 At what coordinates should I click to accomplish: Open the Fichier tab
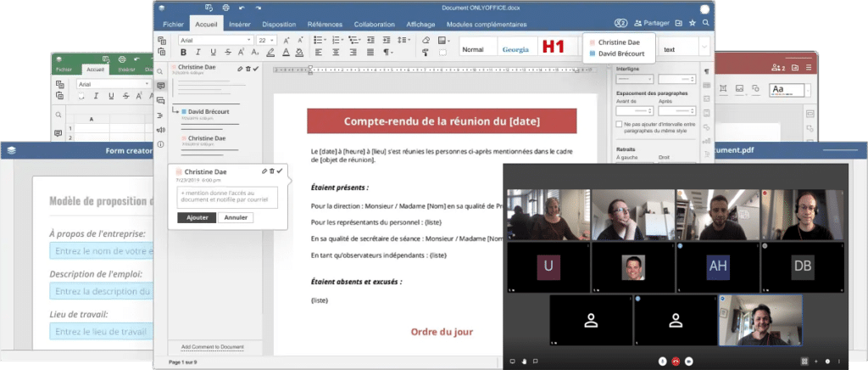click(x=173, y=25)
